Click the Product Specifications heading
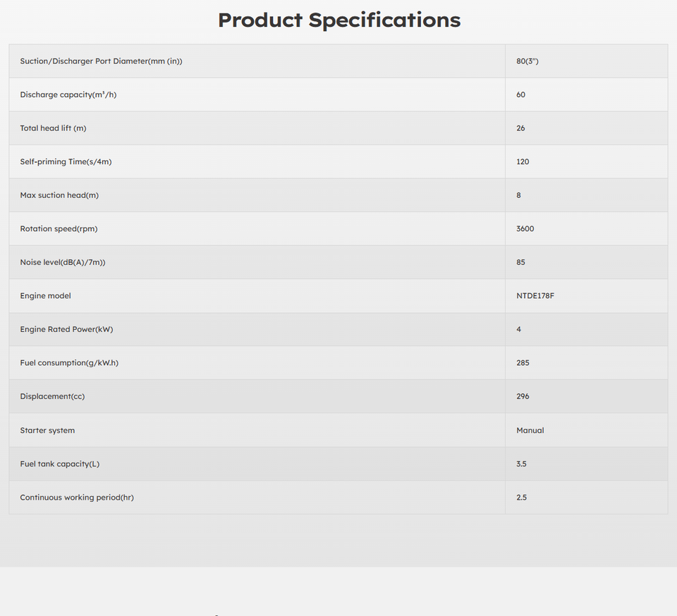Image resolution: width=677 pixels, height=616 pixels. (338, 20)
